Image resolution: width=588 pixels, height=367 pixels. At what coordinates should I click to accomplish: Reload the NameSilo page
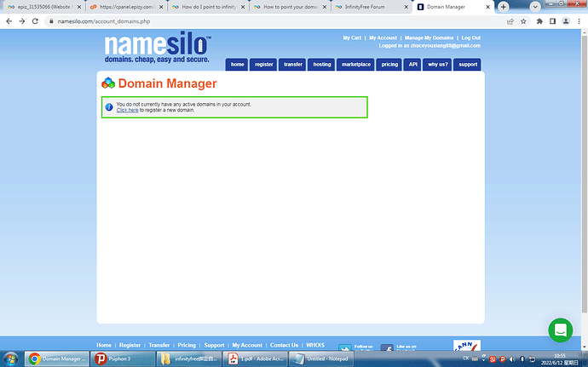pyautogui.click(x=35, y=21)
